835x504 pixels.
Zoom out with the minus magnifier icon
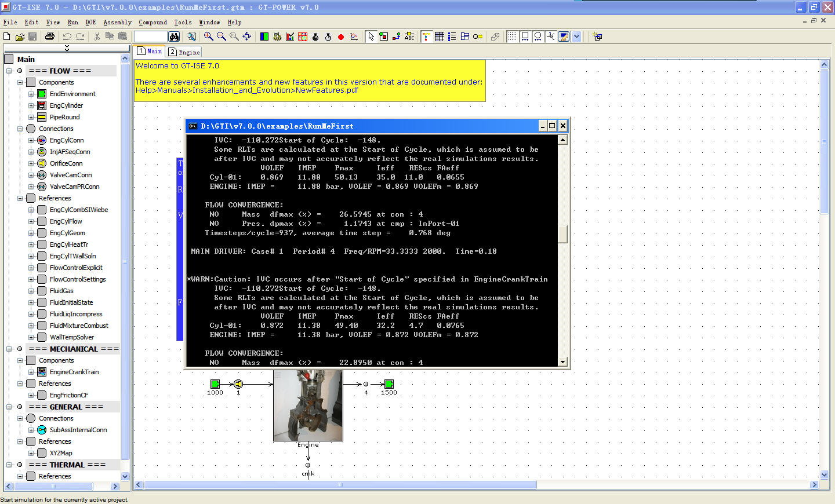[x=222, y=36]
